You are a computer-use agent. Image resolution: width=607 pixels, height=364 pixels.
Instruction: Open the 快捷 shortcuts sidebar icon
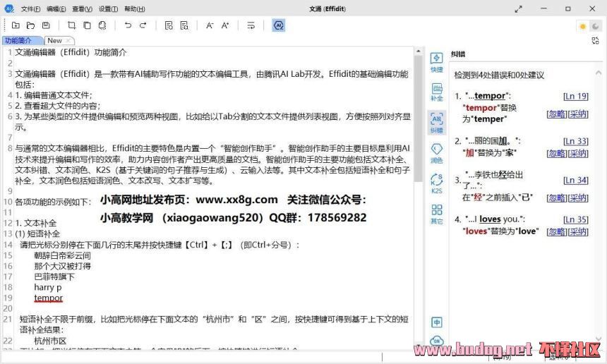[x=437, y=62]
